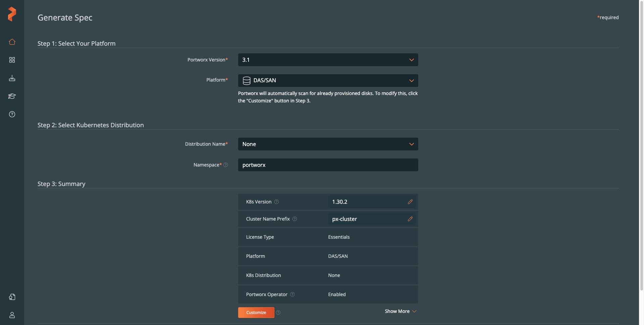644x325 pixels.
Task: Open the user account icon at sidebar bottom
Action: pyautogui.click(x=12, y=315)
